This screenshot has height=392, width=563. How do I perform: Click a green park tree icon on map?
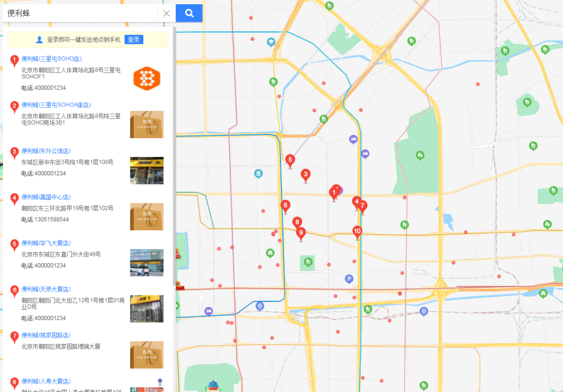420,155
